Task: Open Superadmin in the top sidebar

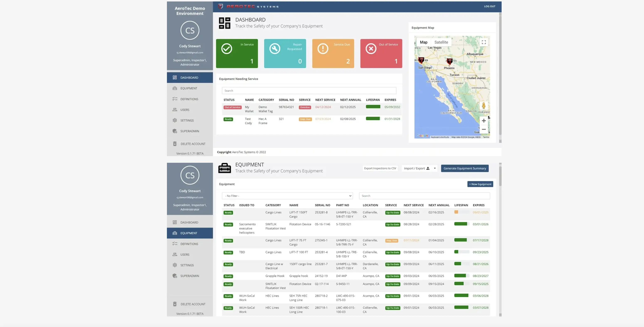Action: (x=190, y=131)
